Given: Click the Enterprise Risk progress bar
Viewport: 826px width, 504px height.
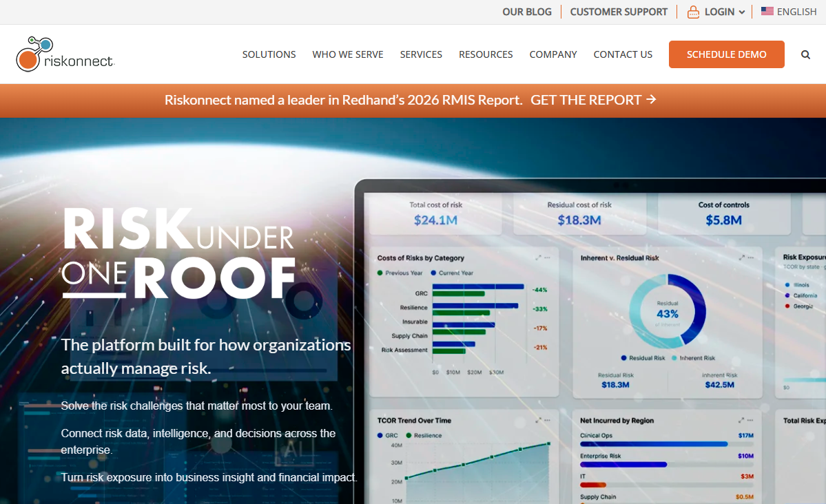Looking at the screenshot, I should (x=666, y=465).
